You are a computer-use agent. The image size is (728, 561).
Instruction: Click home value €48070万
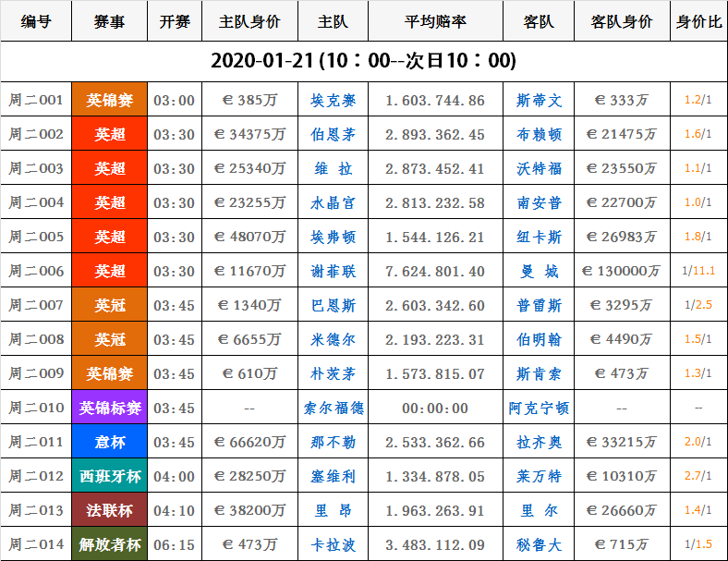(x=249, y=237)
